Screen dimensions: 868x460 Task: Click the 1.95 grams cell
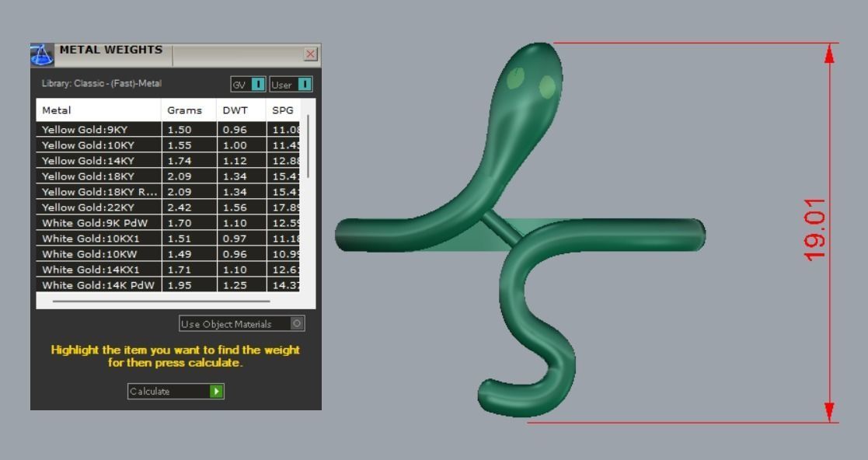(189, 284)
